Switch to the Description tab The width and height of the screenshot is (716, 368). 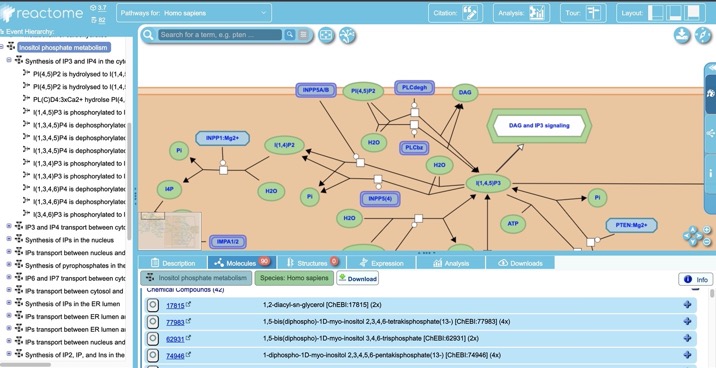point(173,263)
